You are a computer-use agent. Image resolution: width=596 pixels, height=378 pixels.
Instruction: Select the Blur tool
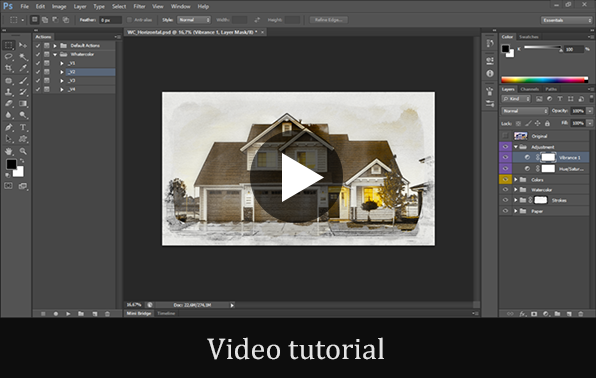[8, 115]
